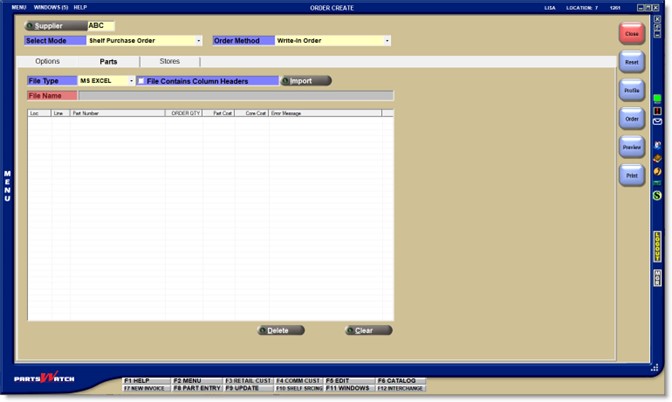Expand the Select Mode dropdown
Viewport: 672px width, 402px height.
[x=199, y=41]
